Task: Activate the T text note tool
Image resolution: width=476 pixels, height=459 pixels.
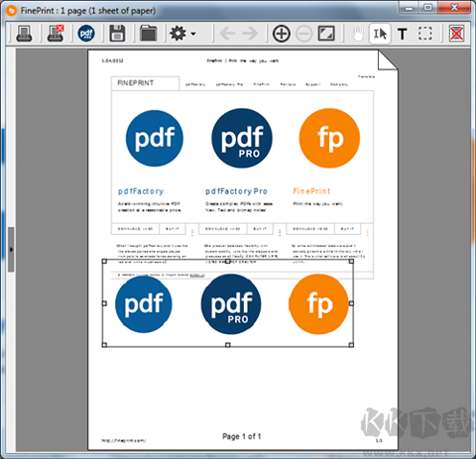Action: point(403,34)
